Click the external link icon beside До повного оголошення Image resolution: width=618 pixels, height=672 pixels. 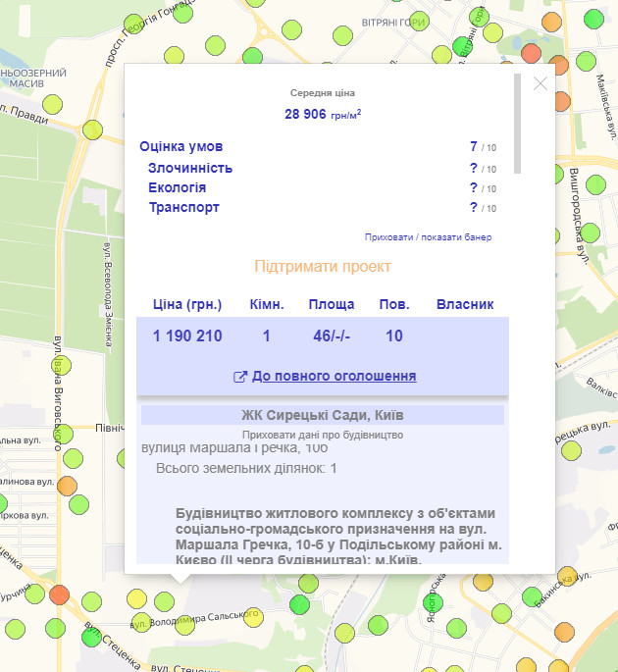click(239, 377)
